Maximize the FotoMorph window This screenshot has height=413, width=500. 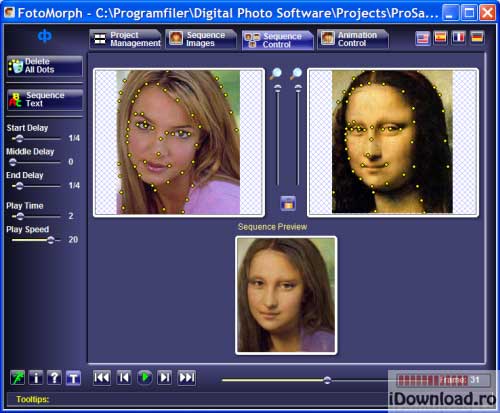click(x=469, y=13)
